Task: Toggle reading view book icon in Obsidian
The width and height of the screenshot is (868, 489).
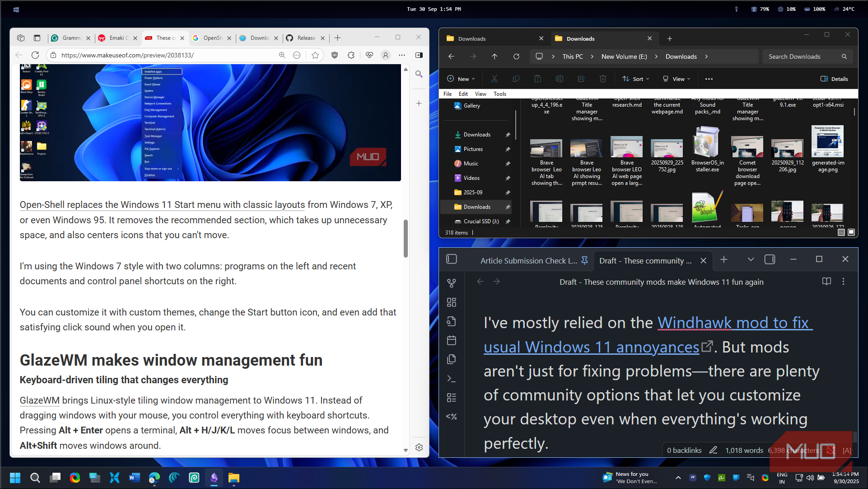Action: tap(826, 282)
